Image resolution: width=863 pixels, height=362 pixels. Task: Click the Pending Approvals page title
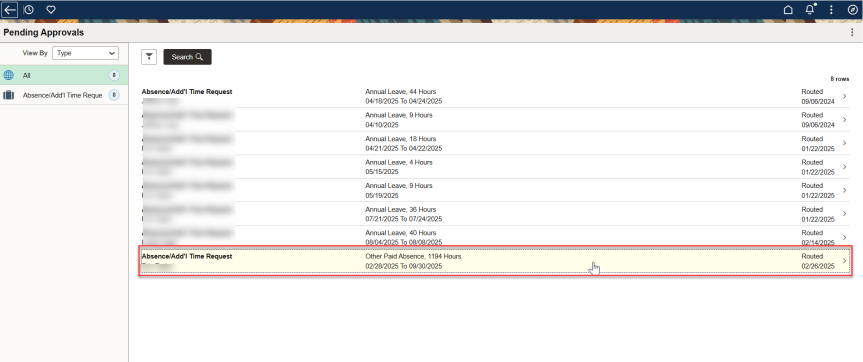pyautogui.click(x=43, y=32)
